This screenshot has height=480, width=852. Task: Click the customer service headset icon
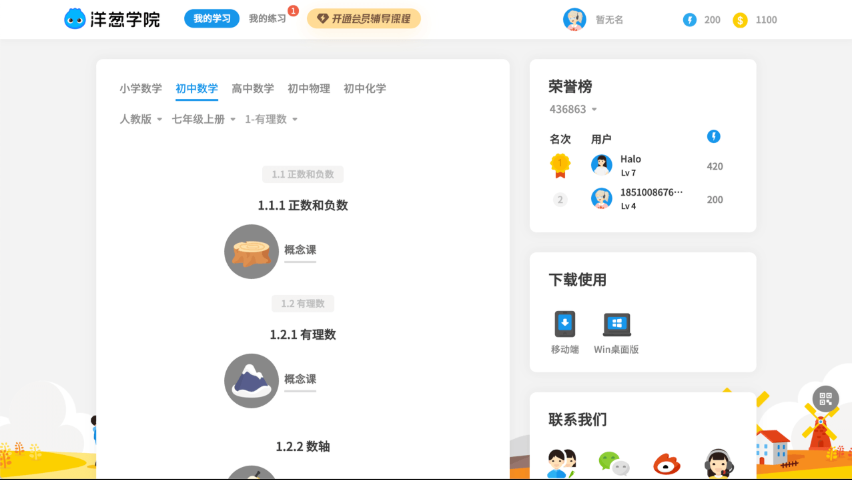718,464
